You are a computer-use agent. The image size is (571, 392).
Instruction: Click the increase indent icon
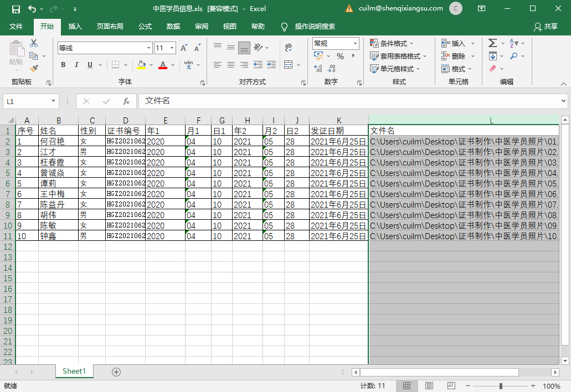coord(271,65)
